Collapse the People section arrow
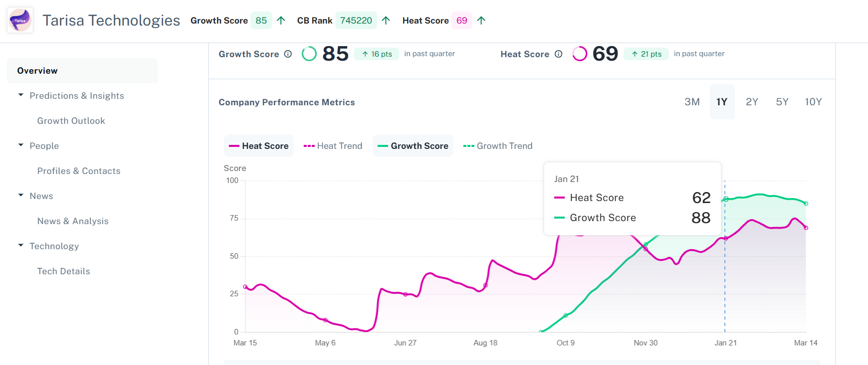This screenshot has width=868, height=365. (x=21, y=145)
